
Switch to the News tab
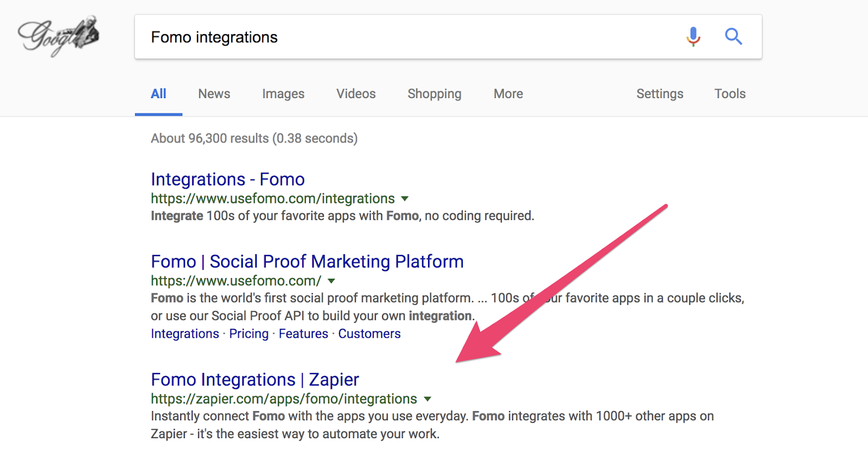point(214,94)
